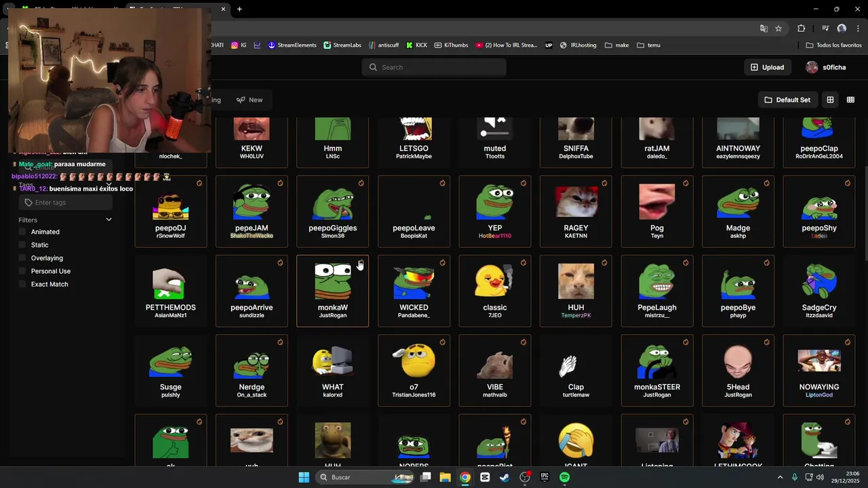Open the UP bookmark icon

[x=549, y=45]
